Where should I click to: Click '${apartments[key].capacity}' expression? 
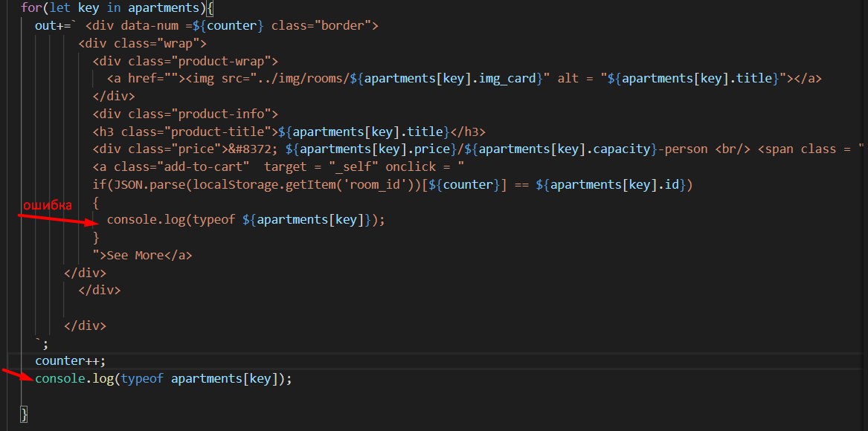pyautogui.click(x=562, y=149)
